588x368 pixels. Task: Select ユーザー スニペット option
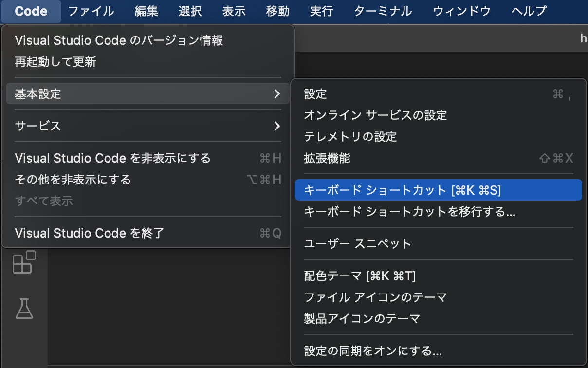coord(358,244)
